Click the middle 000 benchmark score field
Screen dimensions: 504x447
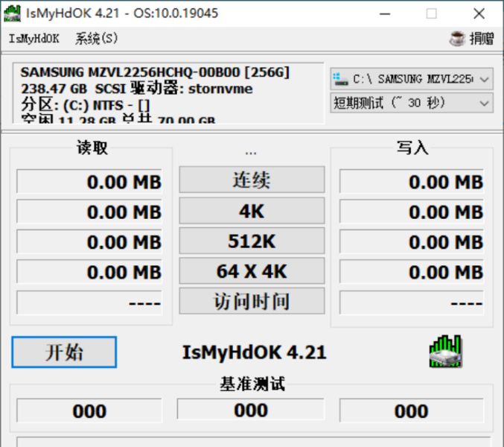[x=251, y=409]
